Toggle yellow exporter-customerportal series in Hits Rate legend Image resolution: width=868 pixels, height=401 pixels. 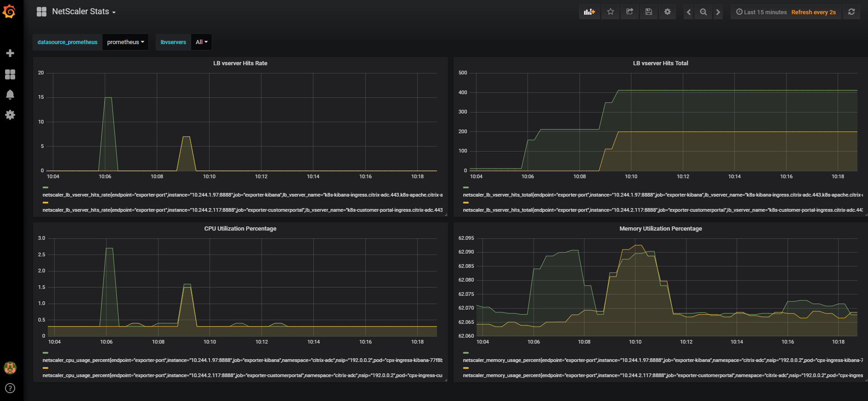click(x=243, y=210)
